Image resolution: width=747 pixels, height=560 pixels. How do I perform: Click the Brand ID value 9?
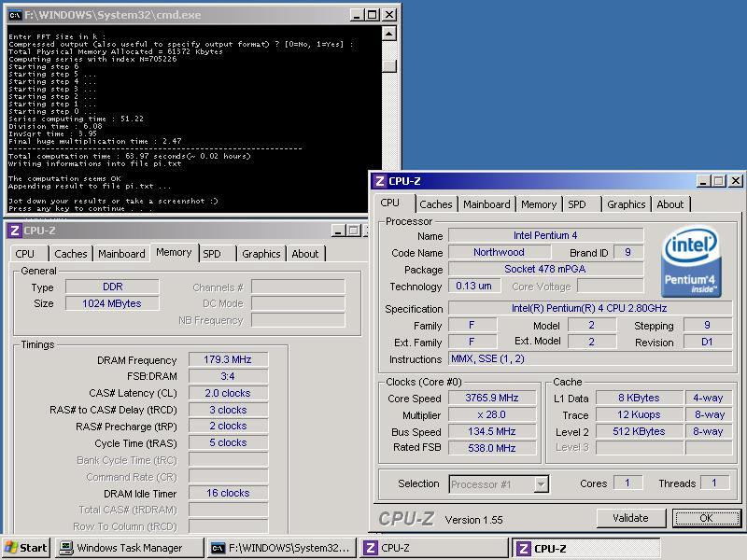[x=627, y=252]
